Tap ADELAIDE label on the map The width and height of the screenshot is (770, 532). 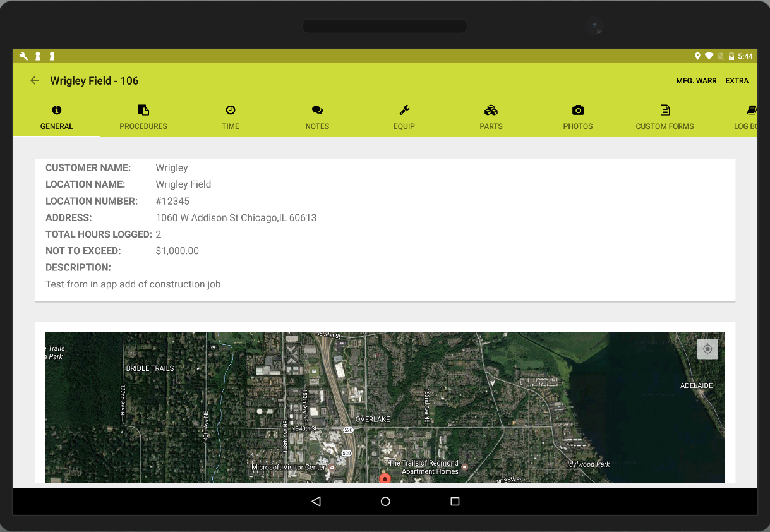[696, 385]
